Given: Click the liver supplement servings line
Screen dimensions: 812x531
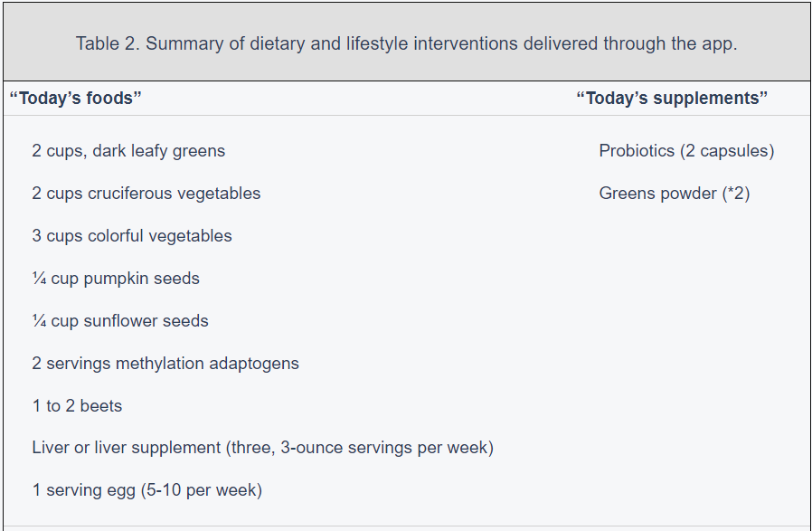Looking at the screenshot, I should (x=262, y=448).
